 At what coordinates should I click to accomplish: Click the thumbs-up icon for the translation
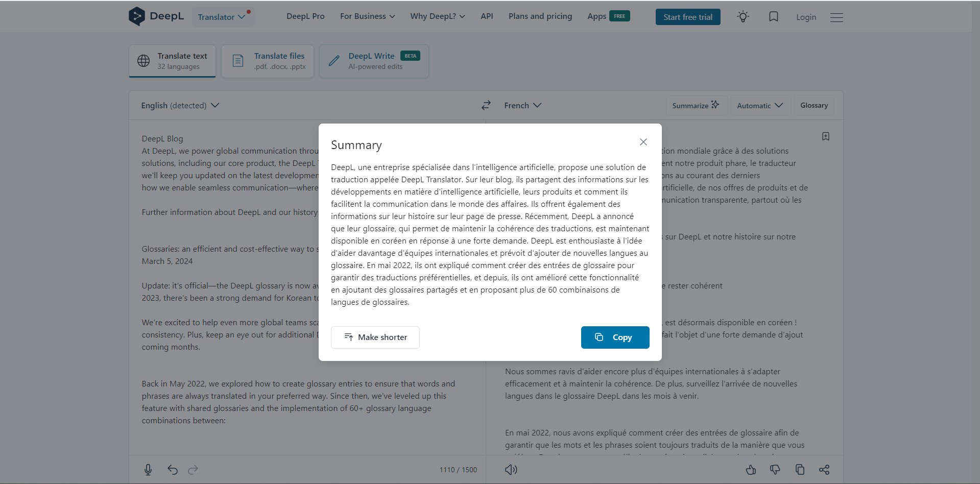pos(751,470)
